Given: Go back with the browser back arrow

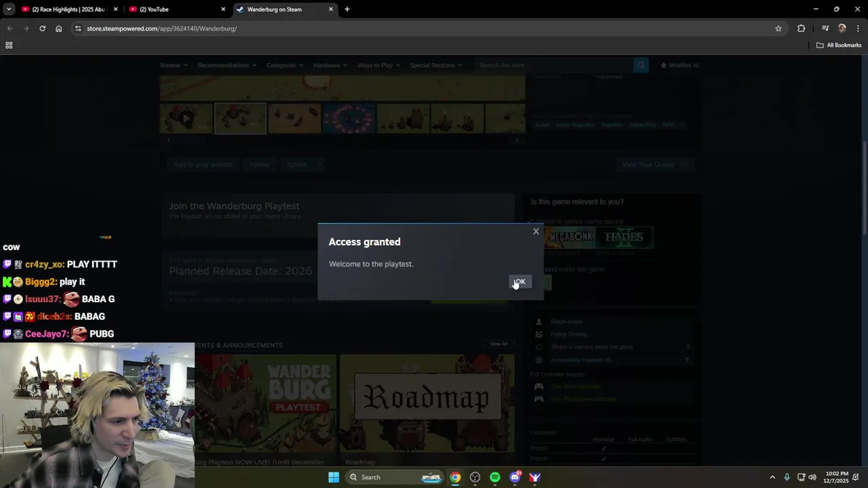Looking at the screenshot, I should (x=9, y=28).
